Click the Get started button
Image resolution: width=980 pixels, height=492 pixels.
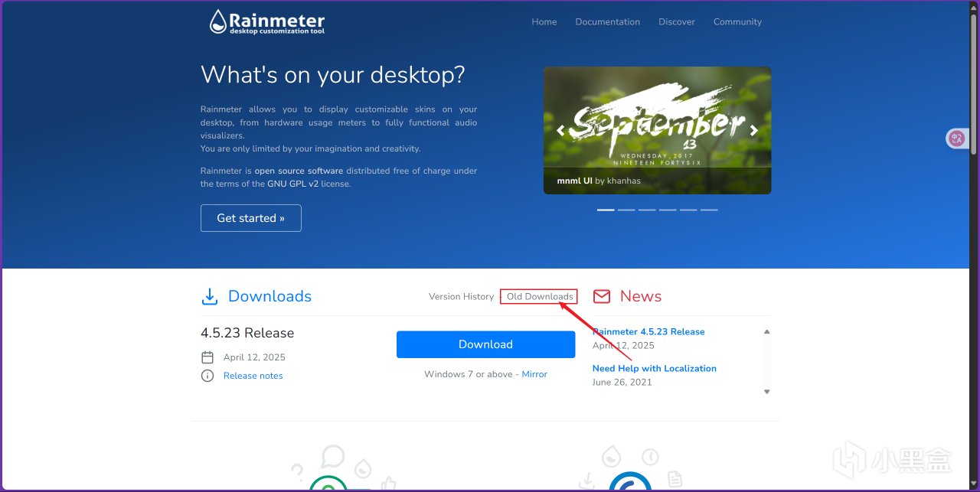251,218
